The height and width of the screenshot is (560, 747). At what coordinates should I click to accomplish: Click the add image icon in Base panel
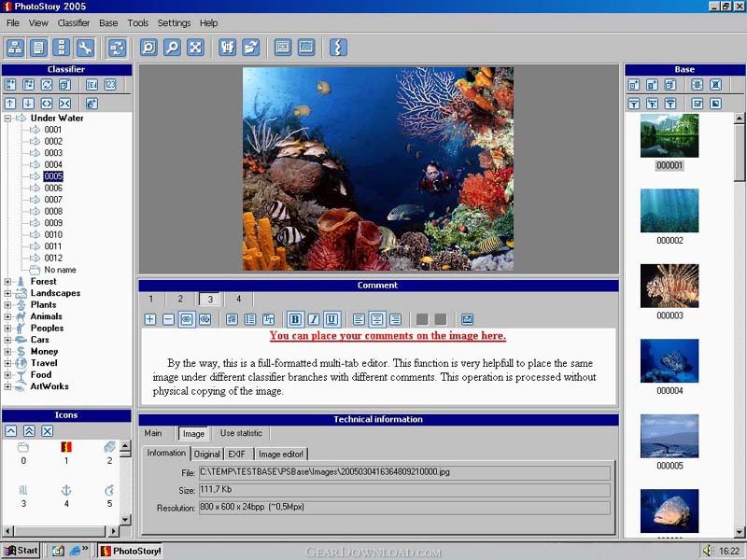(634, 85)
